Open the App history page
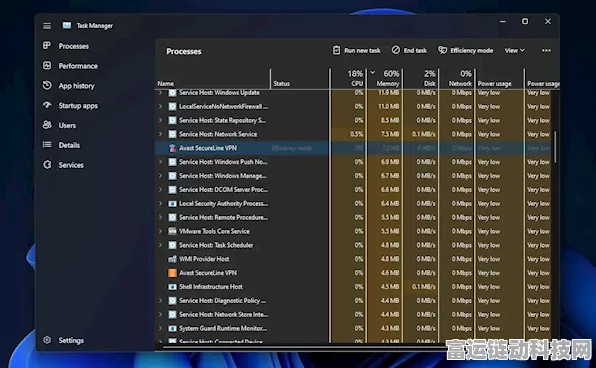This screenshot has height=368, width=596. [x=76, y=86]
